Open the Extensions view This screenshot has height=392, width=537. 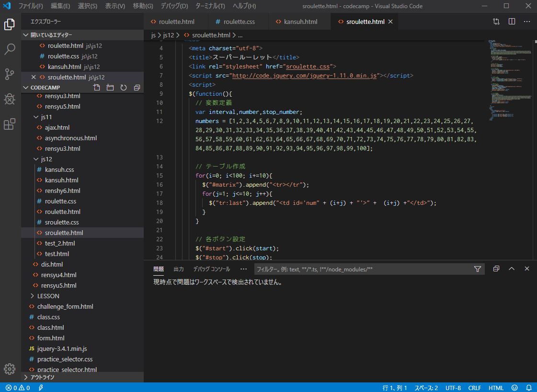10,124
